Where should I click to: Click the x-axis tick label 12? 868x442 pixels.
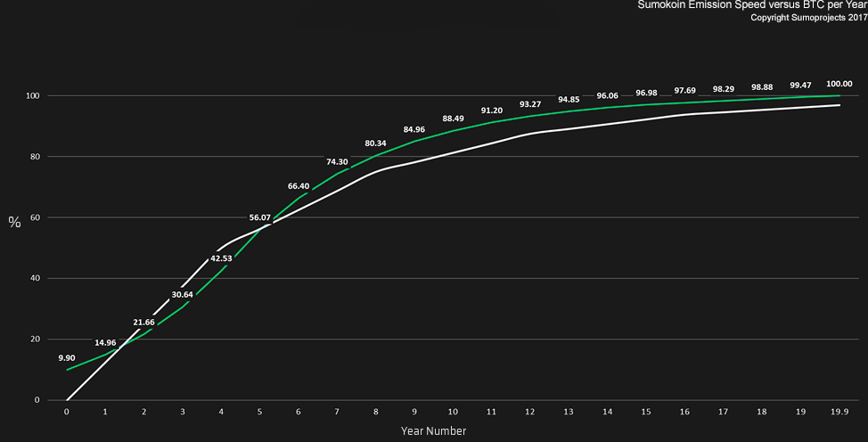click(530, 412)
